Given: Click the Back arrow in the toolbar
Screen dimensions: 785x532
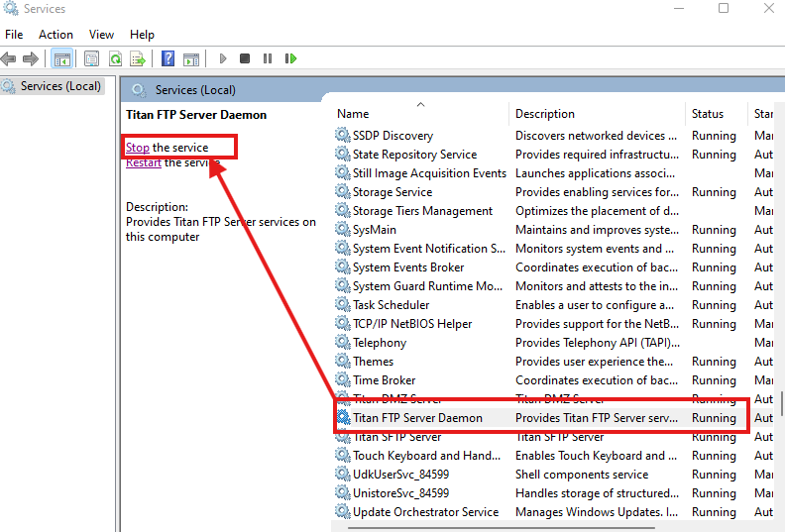Looking at the screenshot, I should [9, 58].
